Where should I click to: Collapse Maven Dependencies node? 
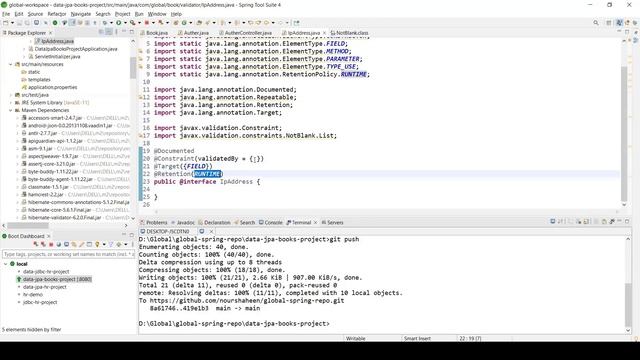coord(11,110)
